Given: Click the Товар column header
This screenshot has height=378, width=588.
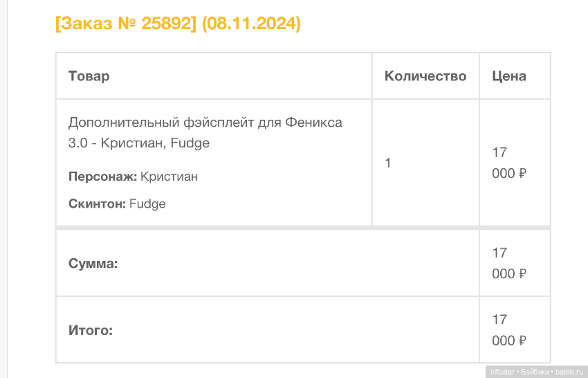Looking at the screenshot, I should [89, 76].
